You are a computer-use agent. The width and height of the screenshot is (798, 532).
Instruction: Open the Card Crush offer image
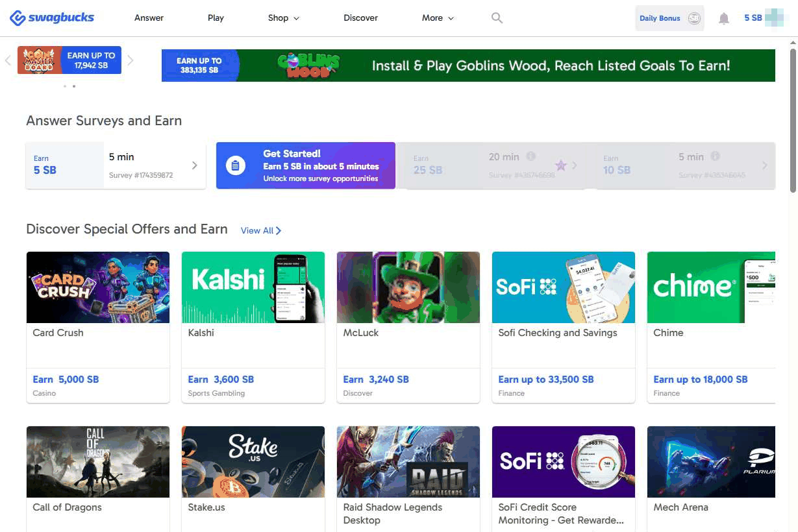tap(98, 287)
